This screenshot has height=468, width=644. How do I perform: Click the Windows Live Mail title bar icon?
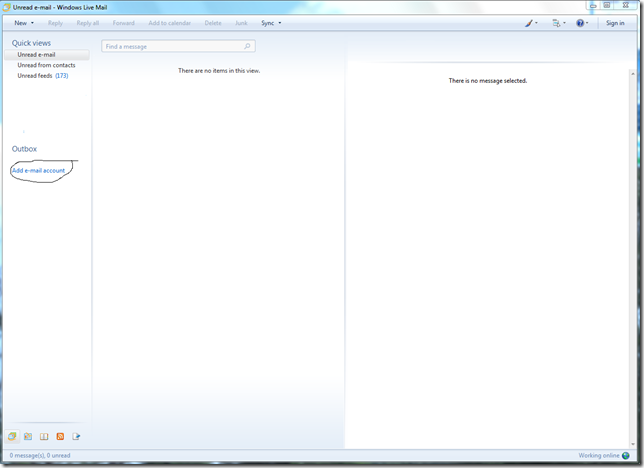point(6,7)
